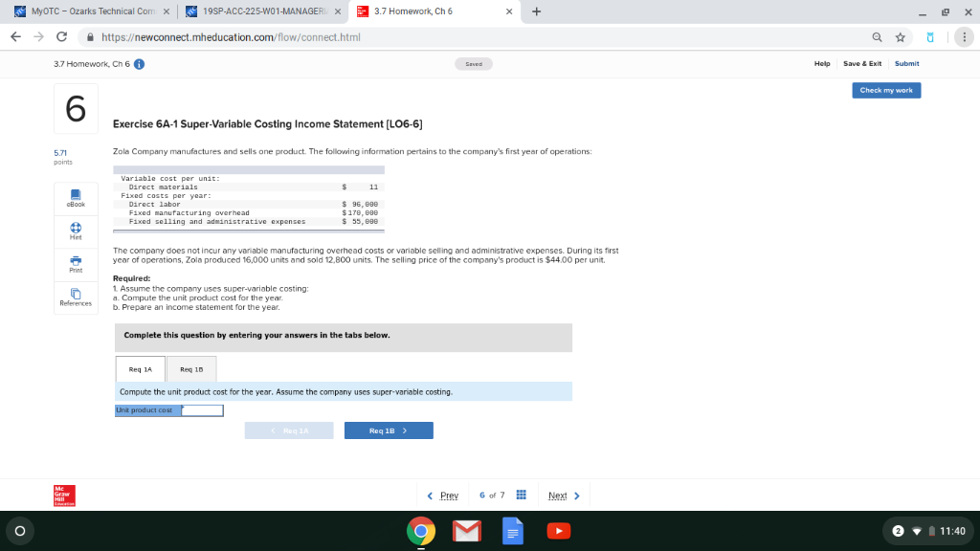Reload the page
Image resolution: width=980 pixels, height=551 pixels.
61,37
